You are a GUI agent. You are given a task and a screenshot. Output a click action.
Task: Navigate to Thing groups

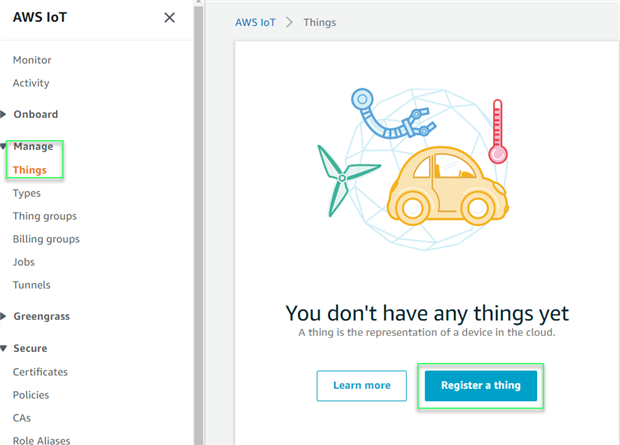[45, 216]
